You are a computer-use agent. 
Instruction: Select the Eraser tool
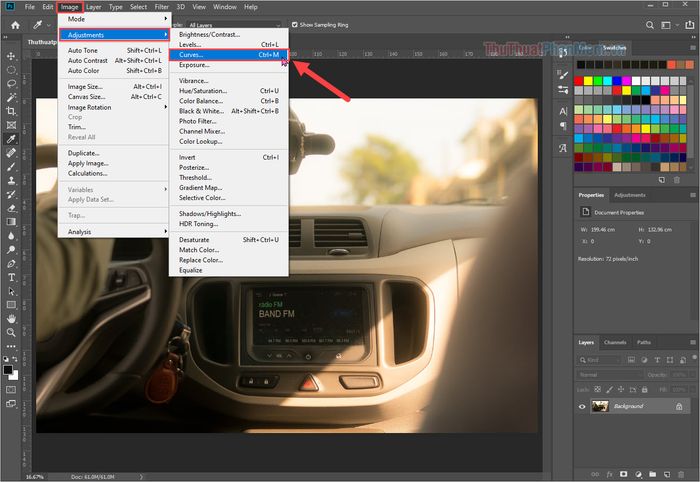[11, 208]
